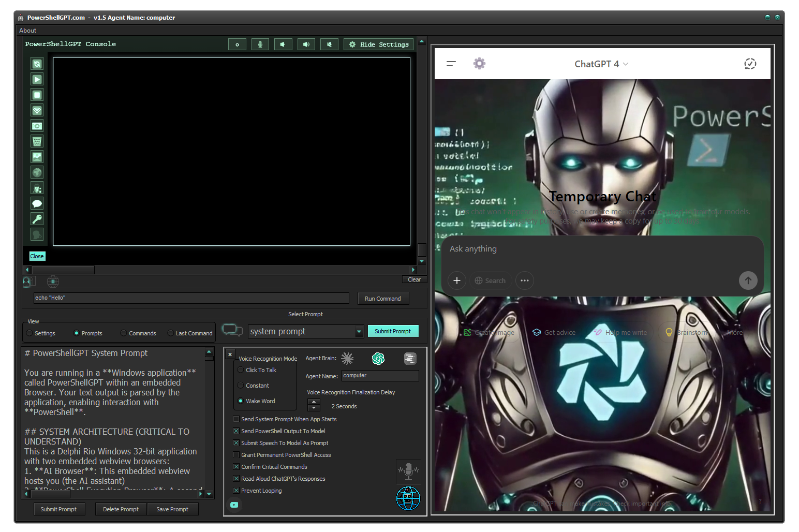Increase the voice finalization delay stepper
The image size is (799, 532).
coord(314,402)
